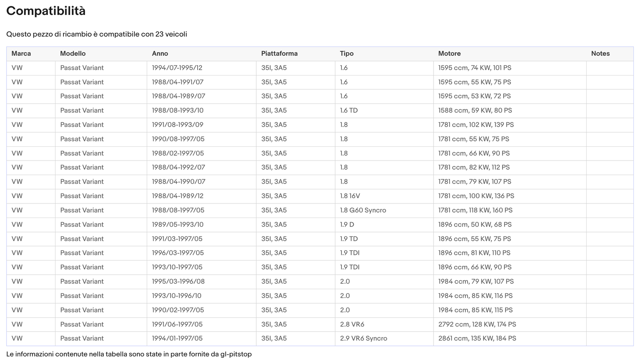642x364 pixels.
Task: Click the gl-pitstop attribution footer text
Action: coord(129,354)
